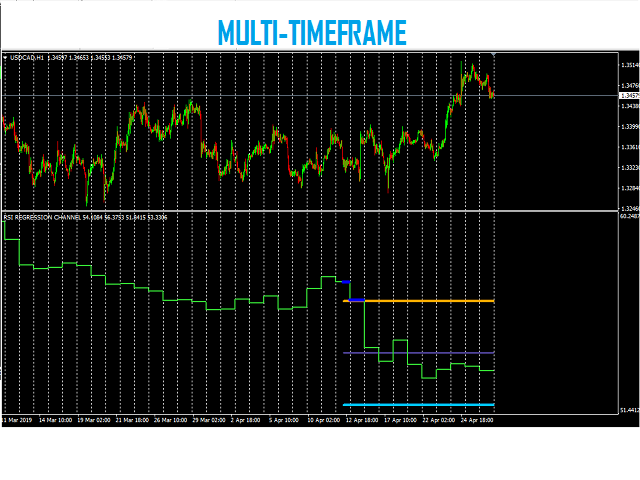The image size is (640, 480).
Task: Click the 5 Apr 10:00 time label
Action: tap(281, 421)
